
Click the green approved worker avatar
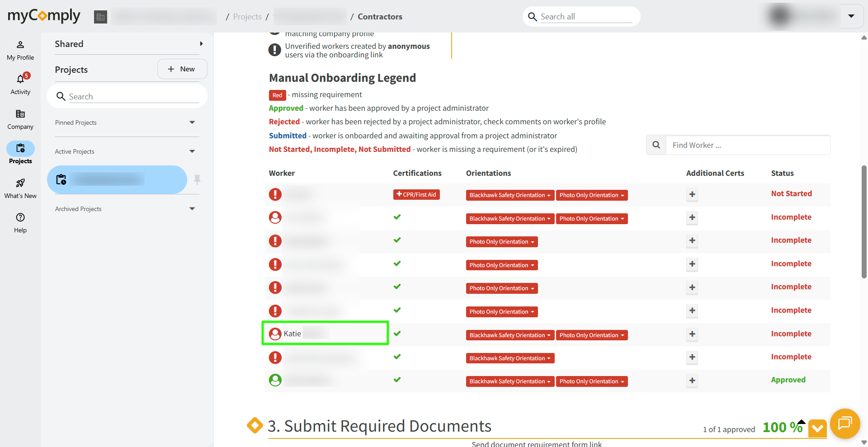(x=275, y=380)
